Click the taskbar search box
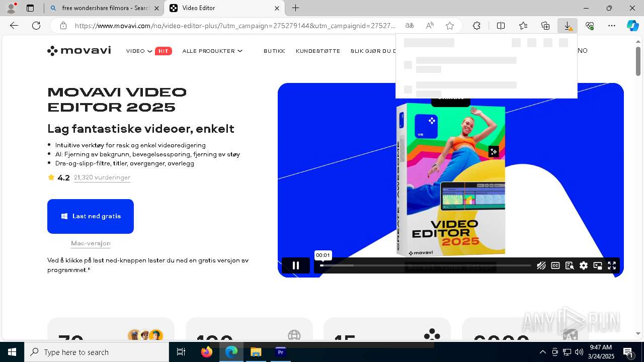 pos(97,352)
